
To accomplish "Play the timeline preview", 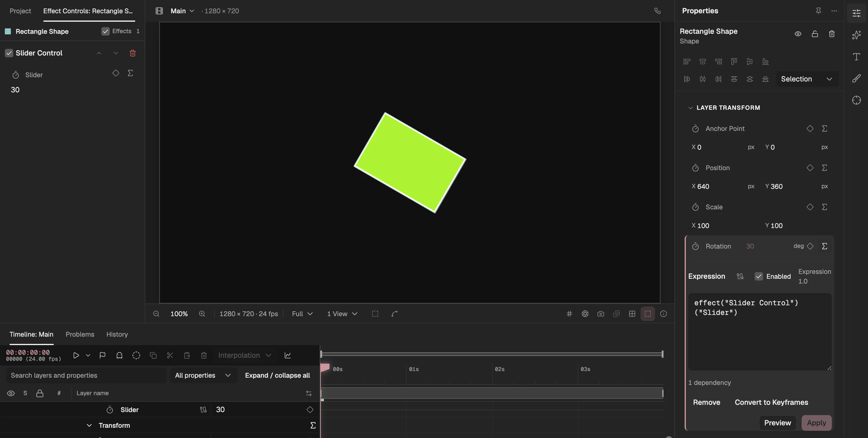I will click(76, 355).
